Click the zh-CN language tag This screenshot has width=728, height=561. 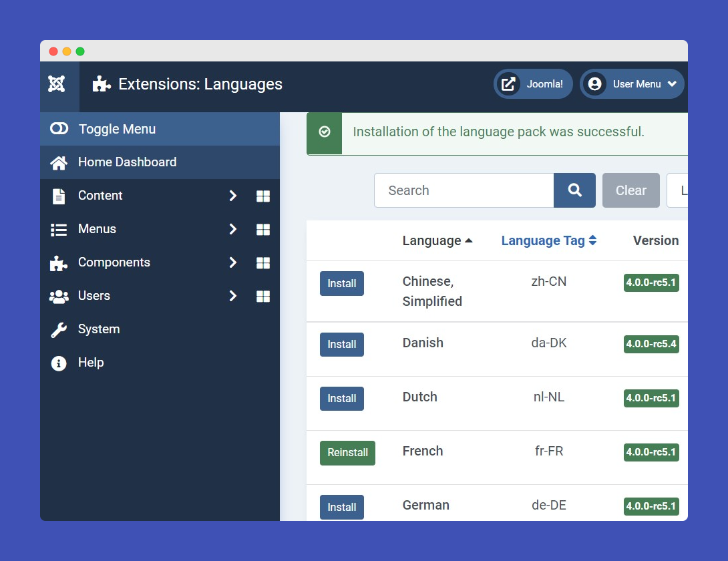[x=549, y=281]
